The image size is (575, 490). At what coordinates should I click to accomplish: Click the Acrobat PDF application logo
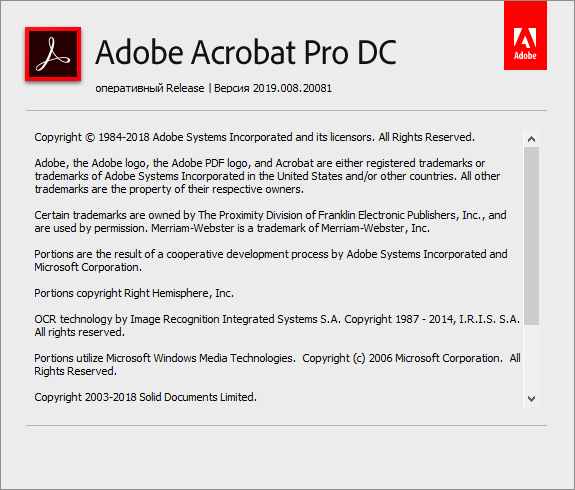coord(53,54)
